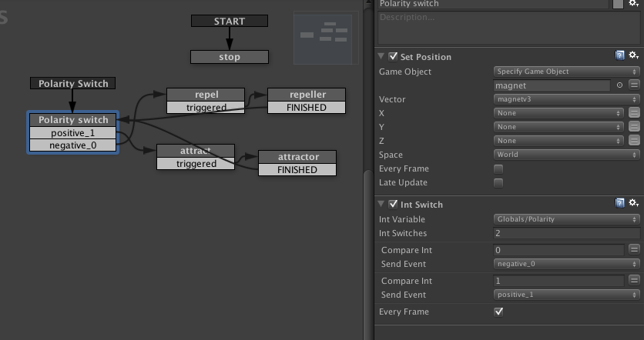Open the Int Variable Globals/Polarity dropdown
This screenshot has height=340, width=644.
click(x=566, y=219)
